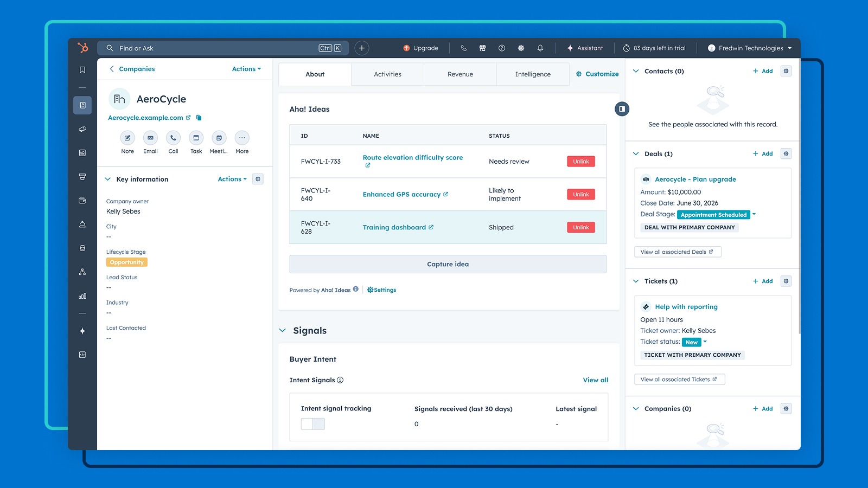The image size is (868, 488).
Task: Create a Note for AeroCycle
Action: (x=127, y=138)
